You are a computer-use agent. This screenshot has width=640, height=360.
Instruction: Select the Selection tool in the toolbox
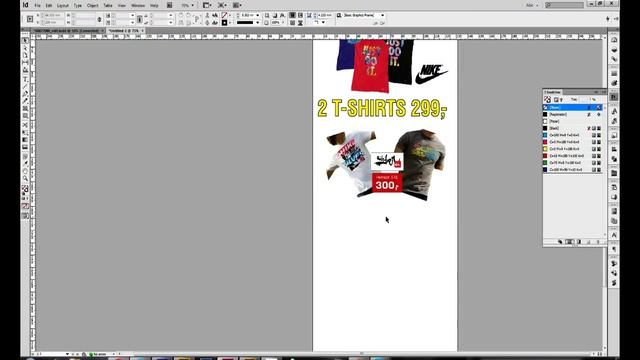(25, 41)
